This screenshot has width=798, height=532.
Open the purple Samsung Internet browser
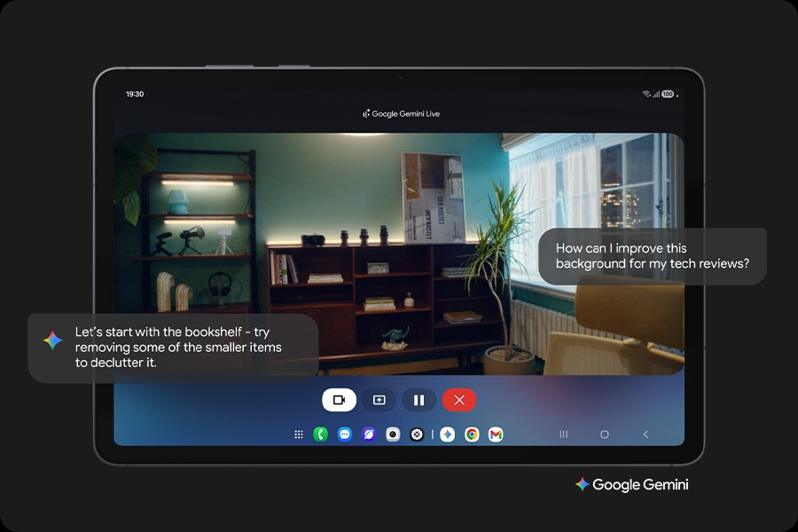[369, 434]
